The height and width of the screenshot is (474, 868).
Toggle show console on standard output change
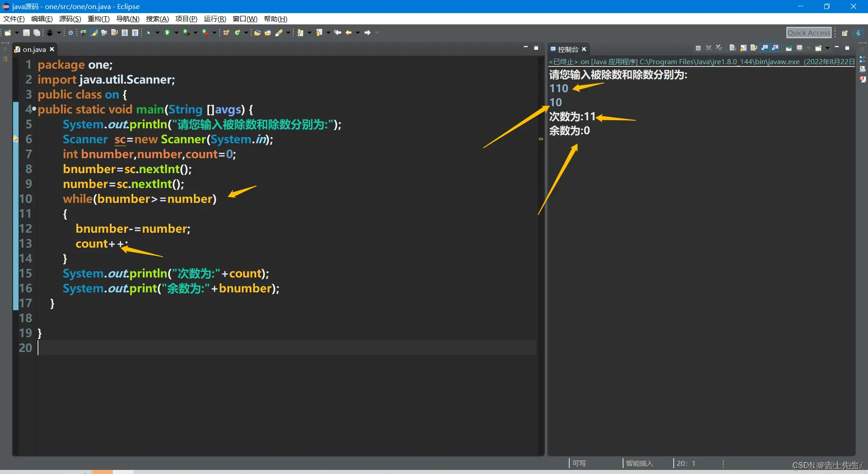click(x=764, y=48)
